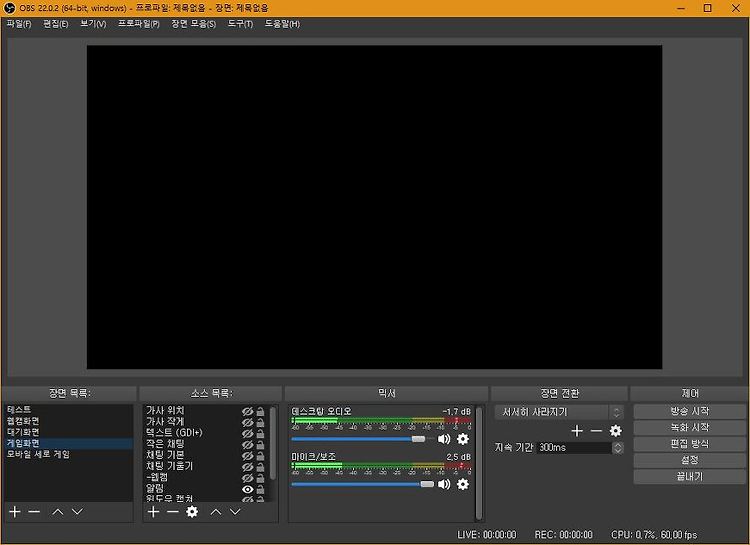This screenshot has width=750, height=545.
Task: Open the 데스크탑 오디오 settings gear
Action: click(463, 439)
